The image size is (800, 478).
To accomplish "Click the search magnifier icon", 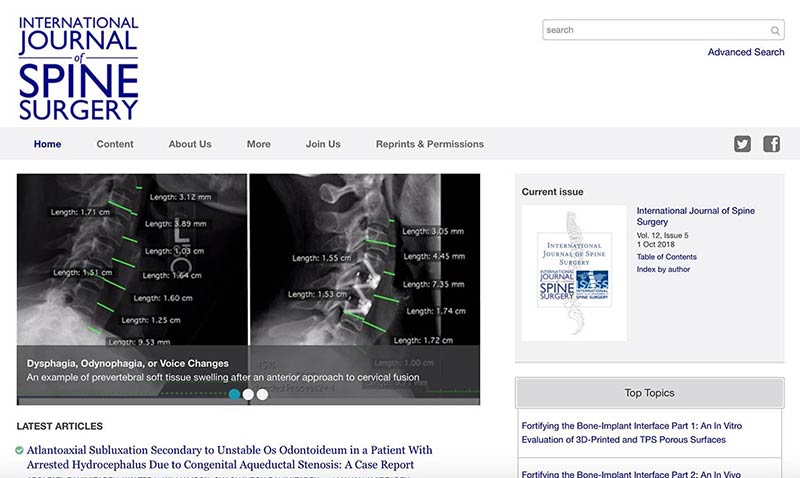I will pyautogui.click(x=775, y=31).
